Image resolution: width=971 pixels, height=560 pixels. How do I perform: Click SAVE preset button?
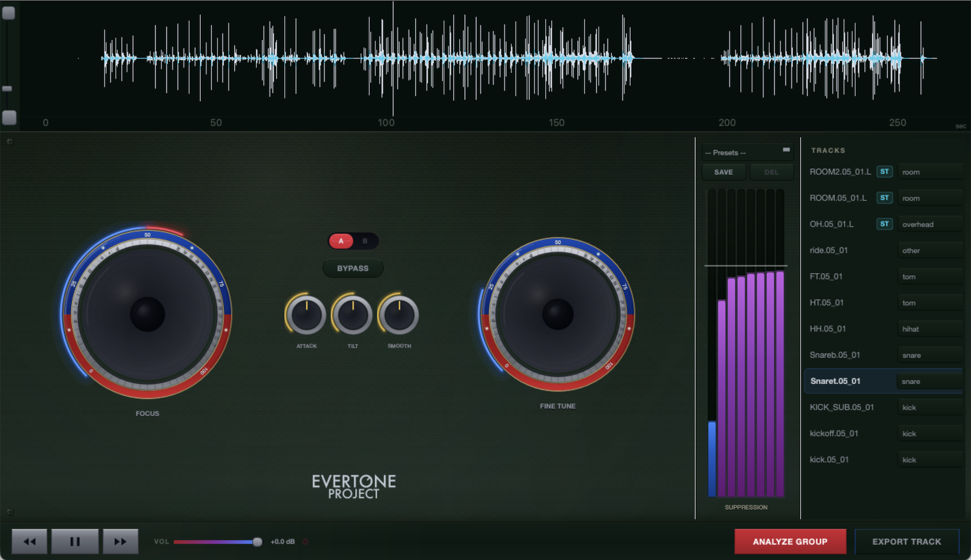tap(723, 172)
